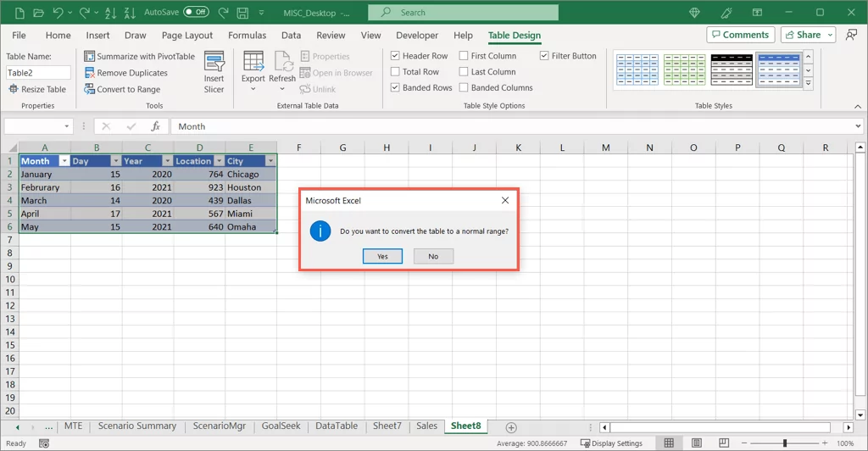Click the Resize Table icon

coord(14,89)
